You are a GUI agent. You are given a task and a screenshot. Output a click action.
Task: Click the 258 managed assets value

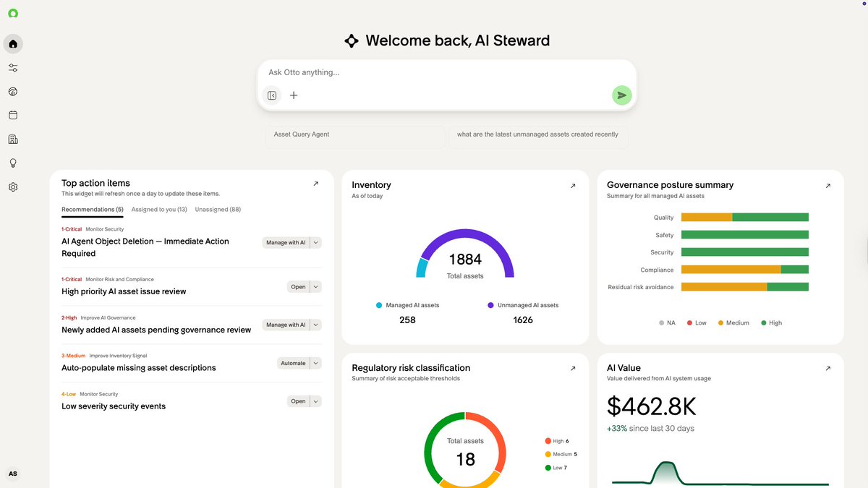(x=407, y=320)
